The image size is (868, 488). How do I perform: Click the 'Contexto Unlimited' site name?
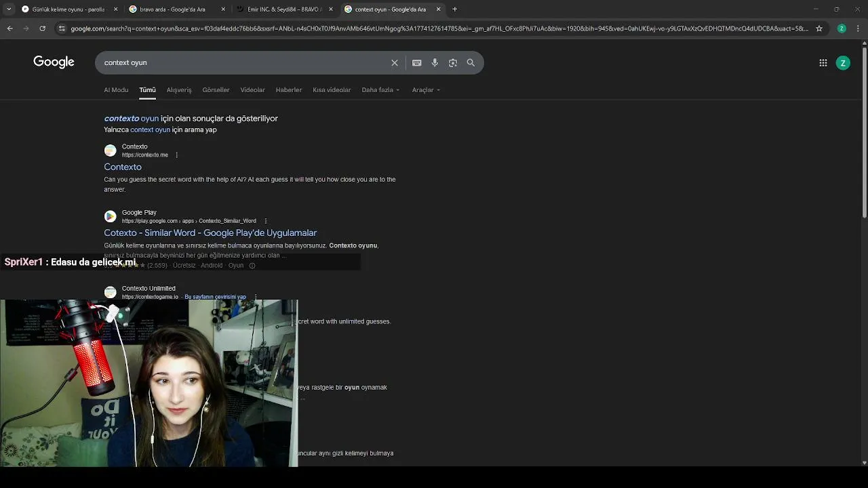click(149, 288)
